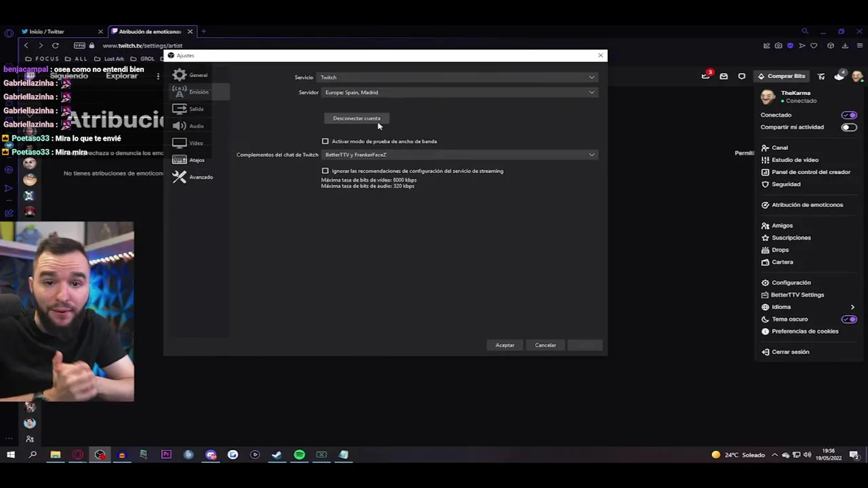This screenshot has width=868, height=488.
Task: Open the General settings category
Action: pos(191,75)
